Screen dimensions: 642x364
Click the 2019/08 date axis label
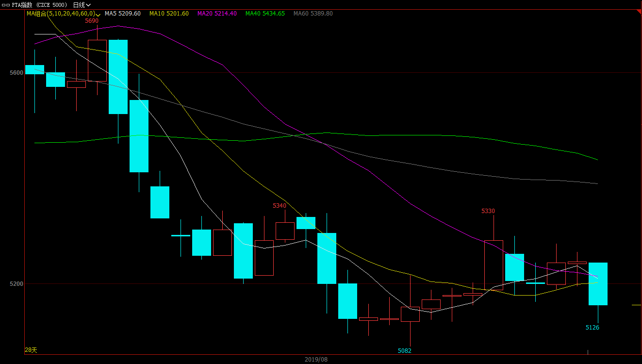tap(316, 360)
